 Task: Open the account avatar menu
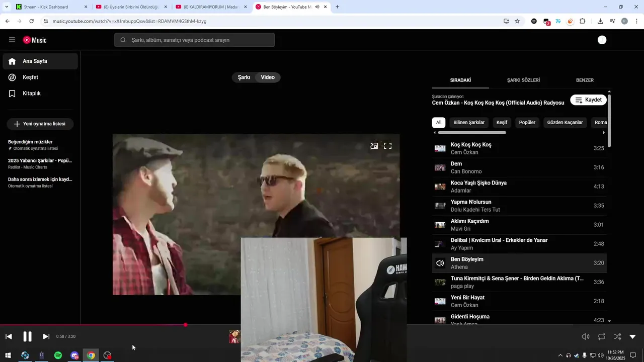[602, 40]
